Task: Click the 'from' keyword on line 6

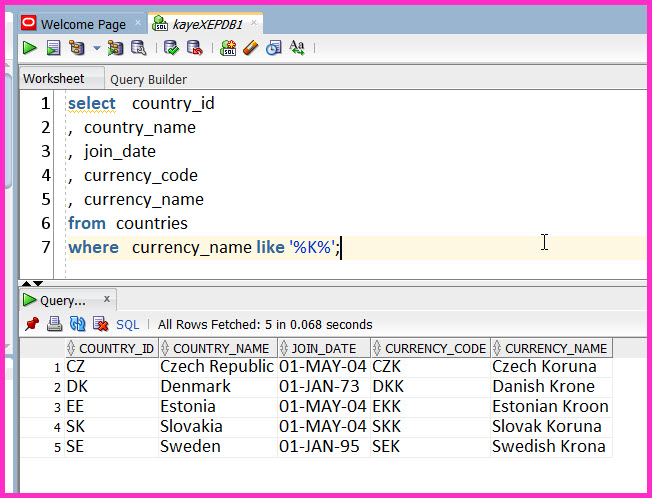Action: click(87, 224)
